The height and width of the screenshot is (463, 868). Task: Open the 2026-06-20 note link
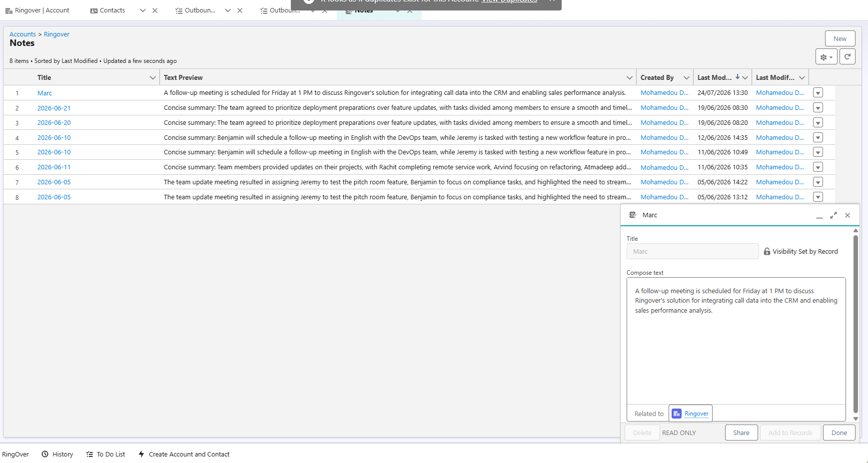54,122
